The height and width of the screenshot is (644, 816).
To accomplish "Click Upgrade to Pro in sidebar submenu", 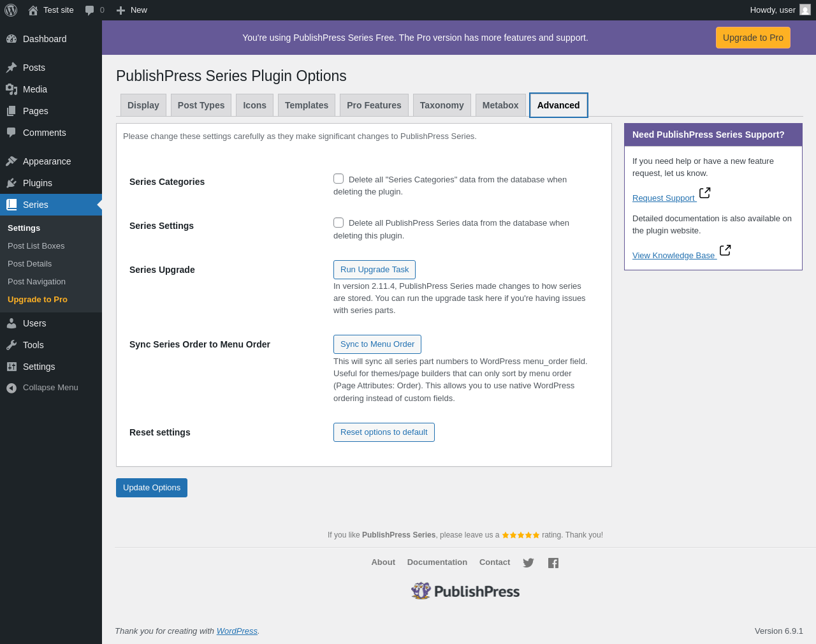I will (x=38, y=300).
